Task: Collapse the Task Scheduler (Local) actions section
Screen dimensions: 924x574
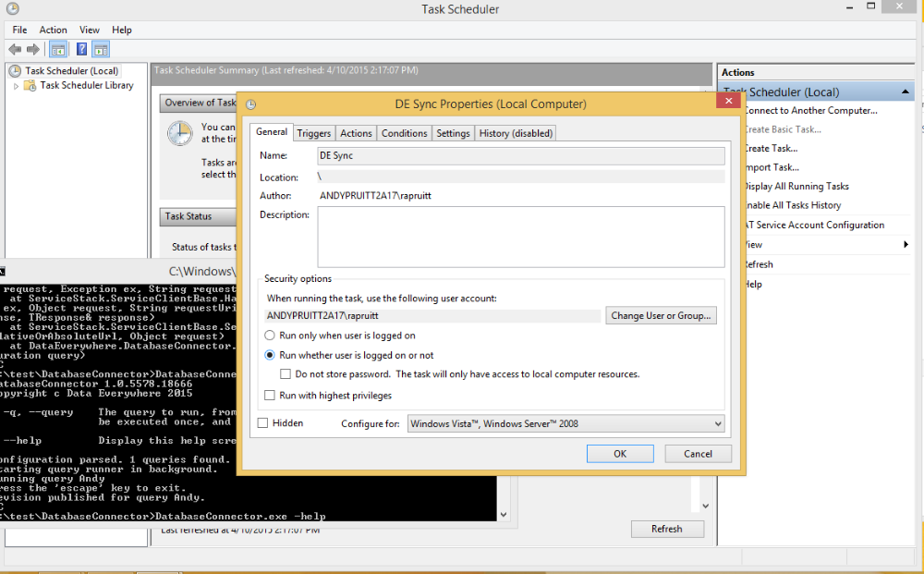Action: (905, 92)
